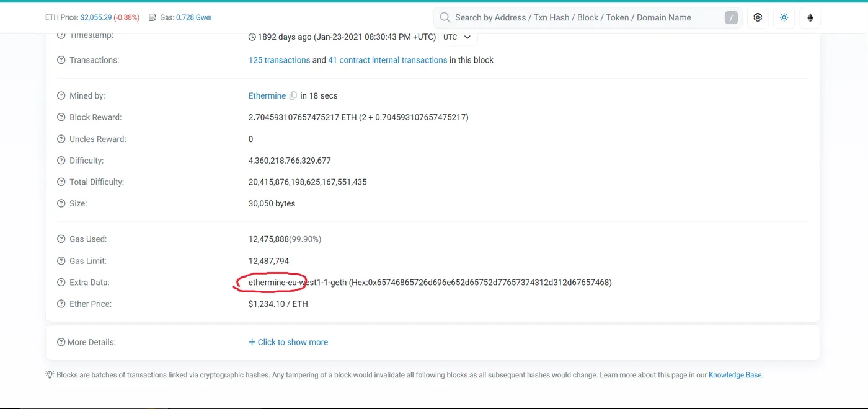Click the help icon beside Transactions
Viewport: 868px width, 409px height.
tap(61, 60)
